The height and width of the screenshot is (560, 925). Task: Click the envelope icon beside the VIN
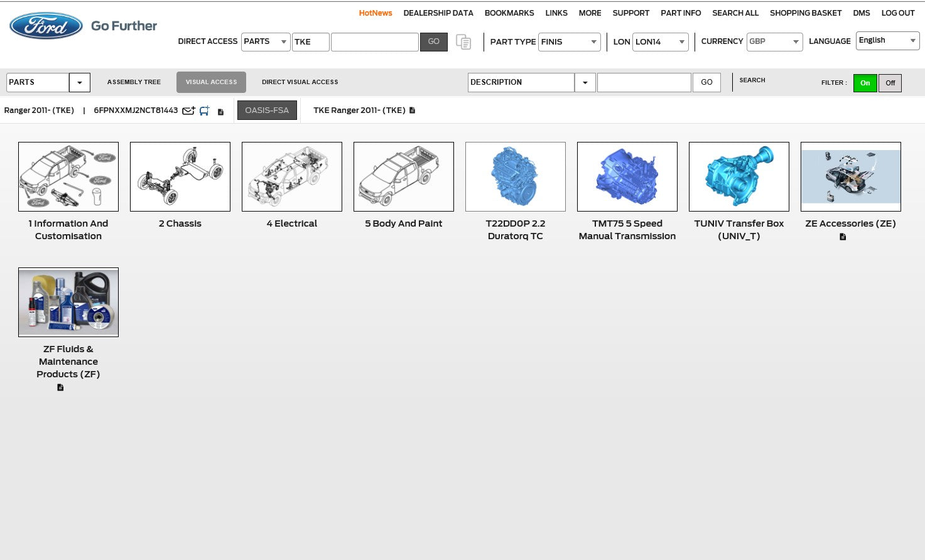(x=188, y=111)
